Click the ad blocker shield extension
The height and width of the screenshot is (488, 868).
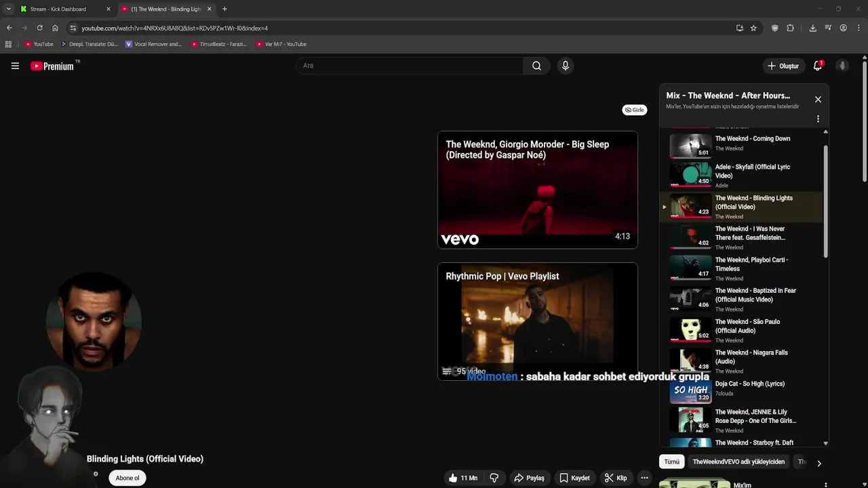click(x=775, y=28)
